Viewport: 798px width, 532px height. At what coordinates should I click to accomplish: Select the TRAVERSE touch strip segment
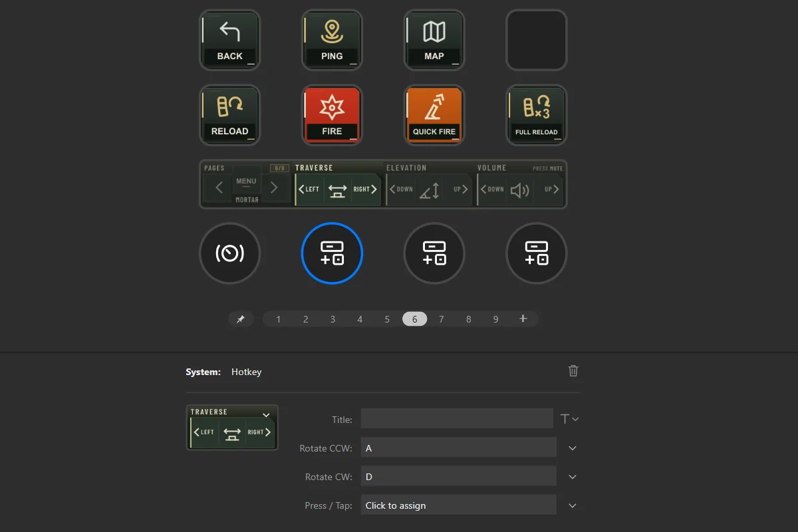click(338, 185)
